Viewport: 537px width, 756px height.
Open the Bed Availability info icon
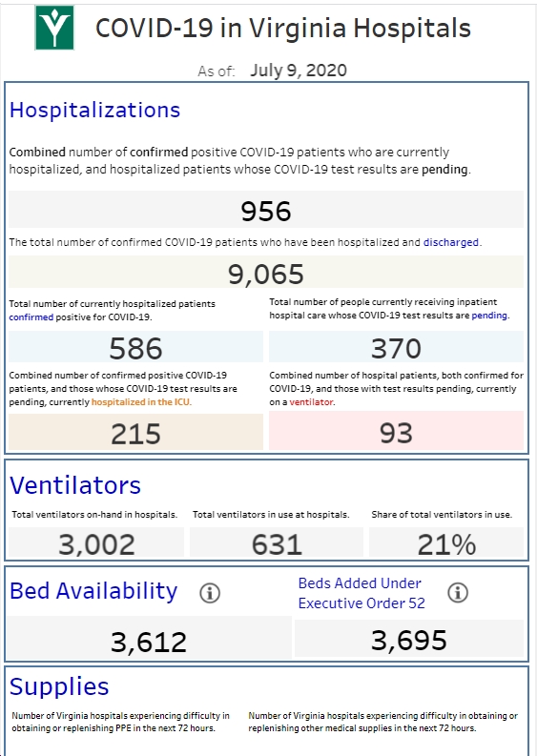tap(210, 593)
